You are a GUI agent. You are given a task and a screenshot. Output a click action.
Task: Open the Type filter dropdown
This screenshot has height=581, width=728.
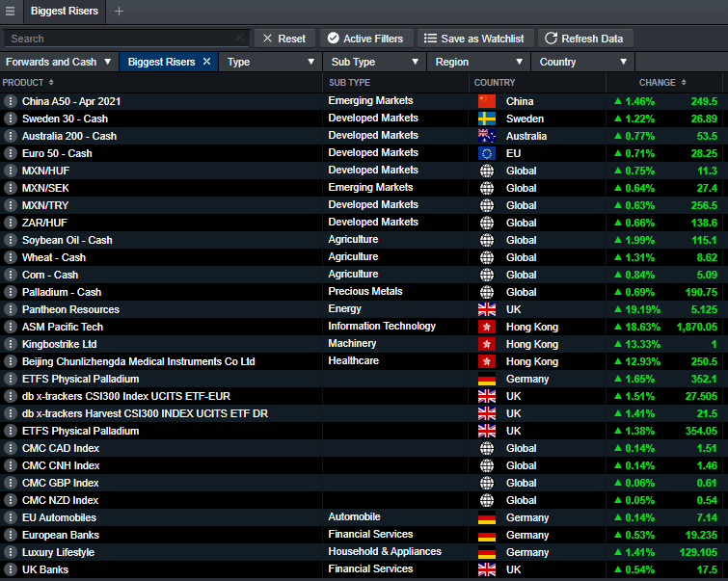point(270,62)
